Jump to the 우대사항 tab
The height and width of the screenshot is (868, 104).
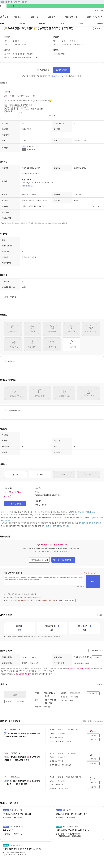[42, 24]
